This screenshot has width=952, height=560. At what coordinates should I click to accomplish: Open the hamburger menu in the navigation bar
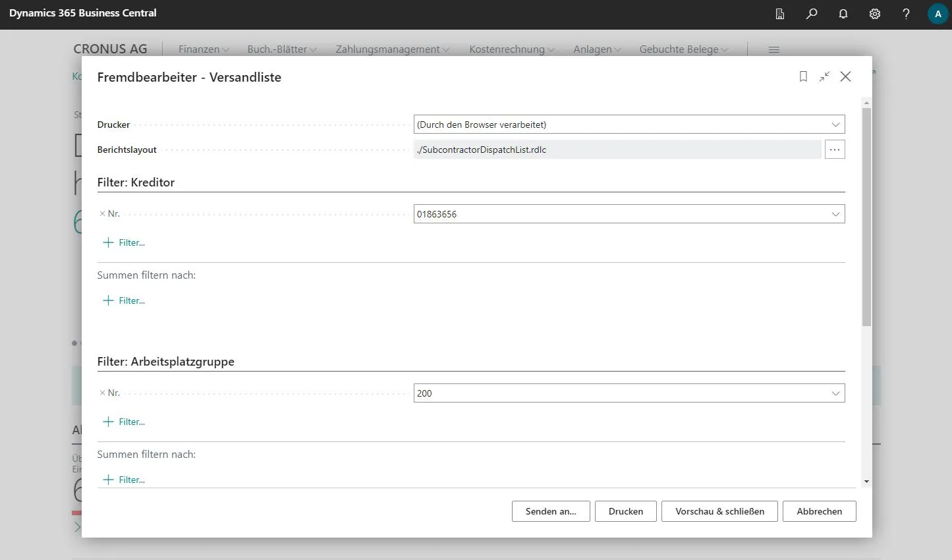(x=774, y=49)
